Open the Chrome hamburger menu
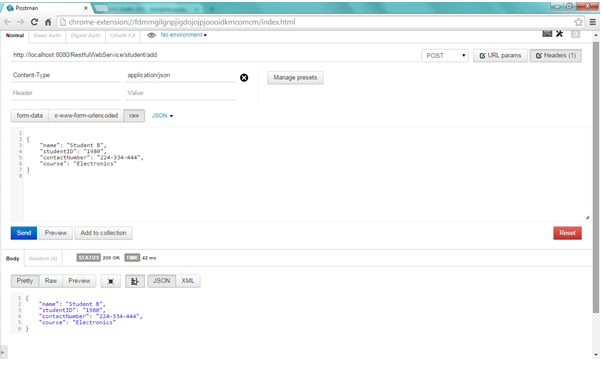This screenshot has width=602, height=366. click(592, 22)
